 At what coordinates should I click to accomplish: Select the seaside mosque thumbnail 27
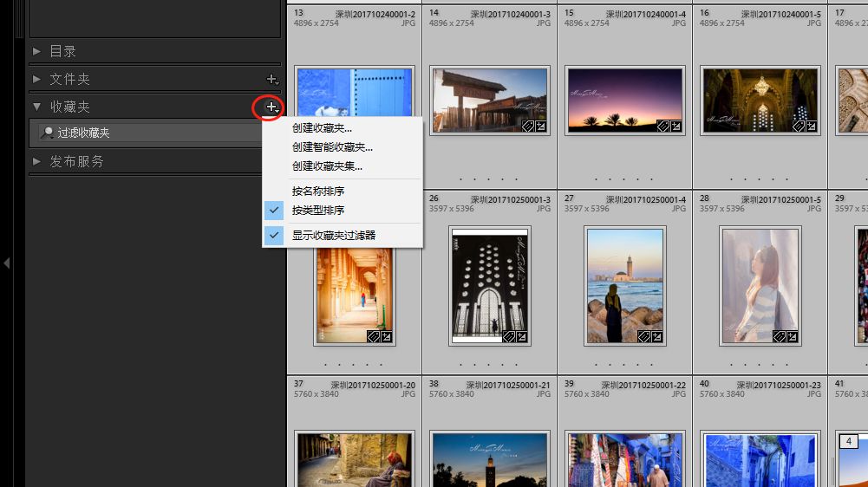[x=625, y=286]
